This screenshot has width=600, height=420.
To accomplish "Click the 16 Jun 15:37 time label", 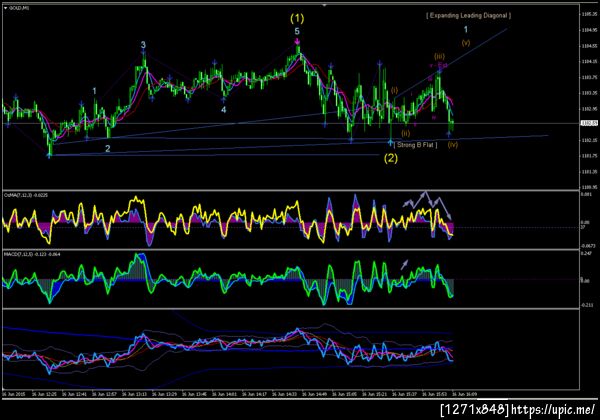I will (x=405, y=394).
